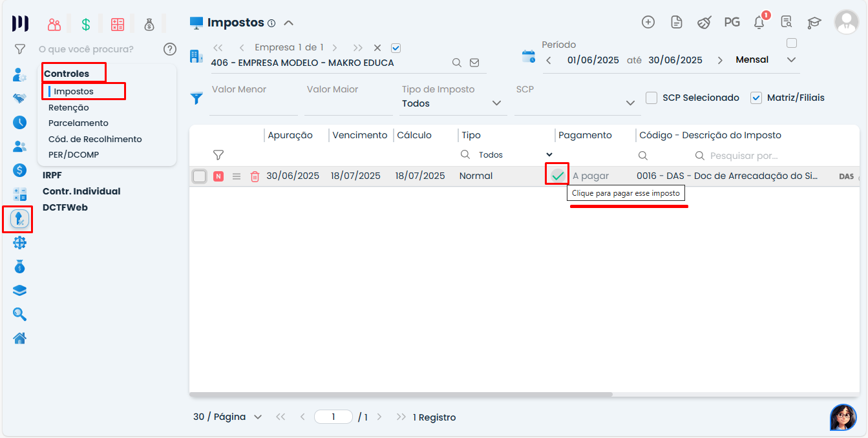Open the blue money bag sidebar icon
The image size is (868, 438).
[x=19, y=266]
